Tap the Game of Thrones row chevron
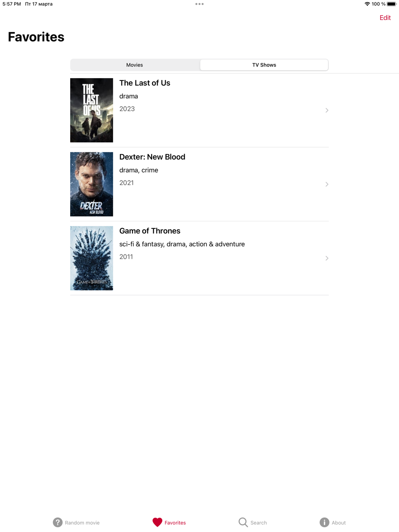The image size is (399, 532). pos(327,258)
